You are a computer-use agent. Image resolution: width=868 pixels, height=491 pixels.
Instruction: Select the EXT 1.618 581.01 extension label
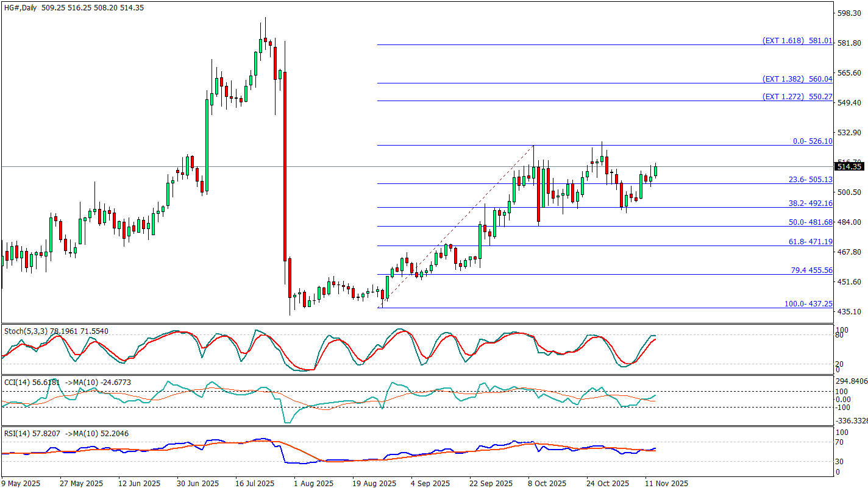[797, 41]
